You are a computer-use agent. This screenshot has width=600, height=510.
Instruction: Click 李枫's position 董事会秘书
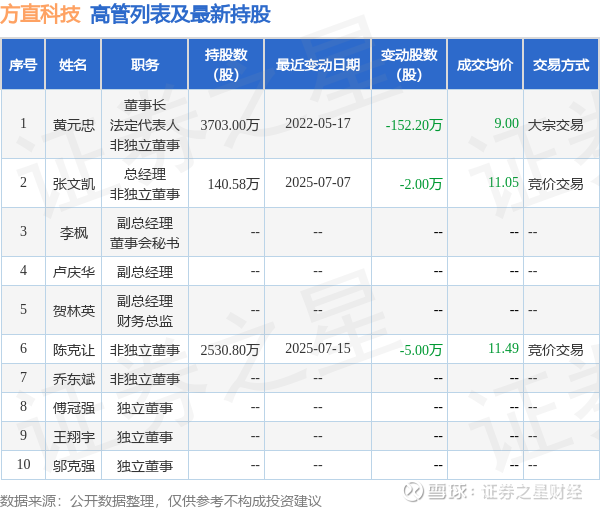point(145,243)
